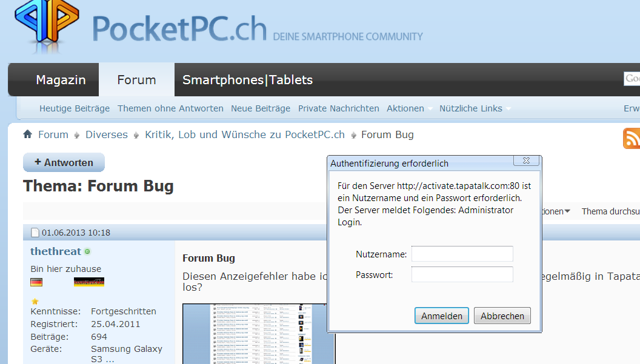Open the Smartphones|Tablets tab
Screen dimensions: 640x364
pyautogui.click(x=247, y=79)
